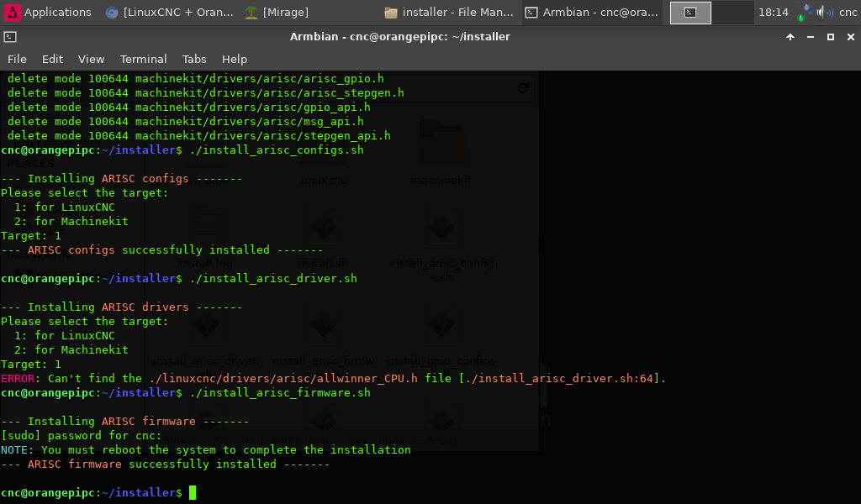Click the ./install_arisc_firmware.sh command text

pyautogui.click(x=280, y=392)
